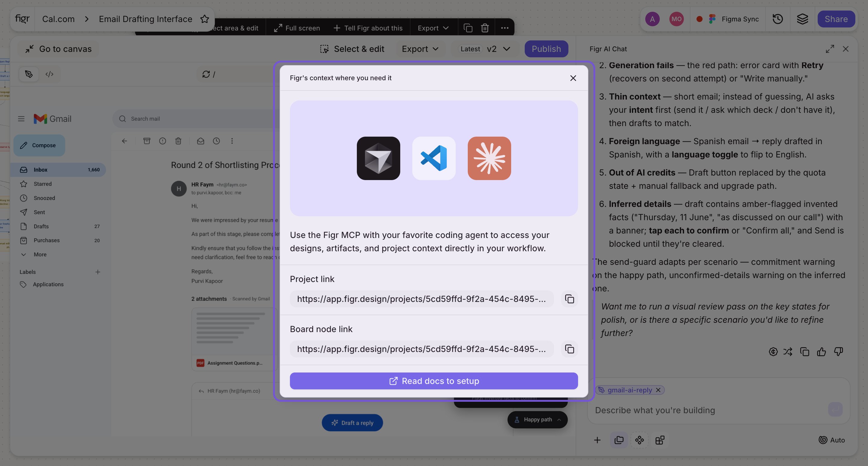Click the components icon below chat input
This screenshot has height=466, width=868.
click(640, 440)
